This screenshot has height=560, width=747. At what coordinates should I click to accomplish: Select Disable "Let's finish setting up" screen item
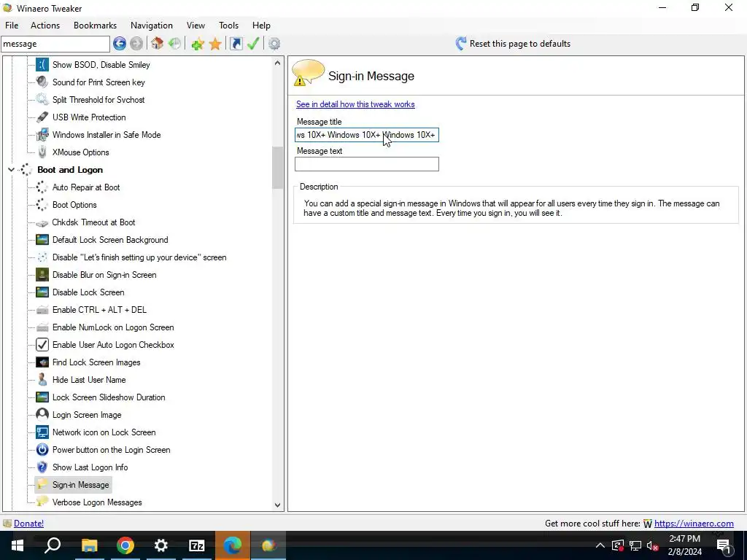(139, 257)
